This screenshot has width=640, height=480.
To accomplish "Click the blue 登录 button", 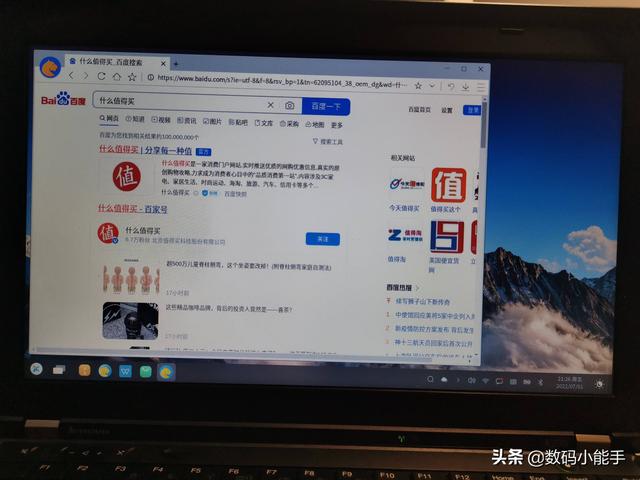I will click(472, 110).
